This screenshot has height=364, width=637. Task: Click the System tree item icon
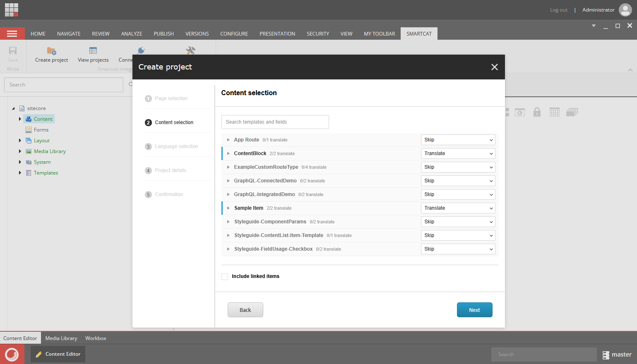(x=29, y=162)
